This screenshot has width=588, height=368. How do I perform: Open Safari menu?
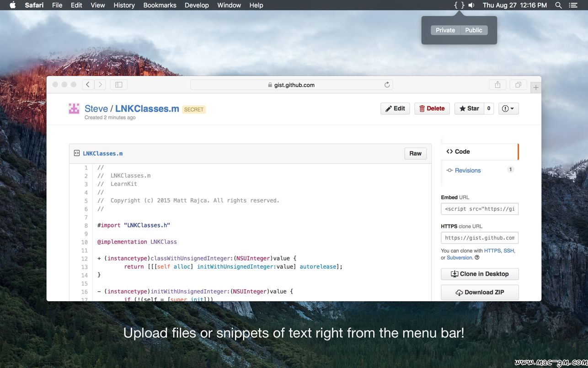tap(34, 5)
